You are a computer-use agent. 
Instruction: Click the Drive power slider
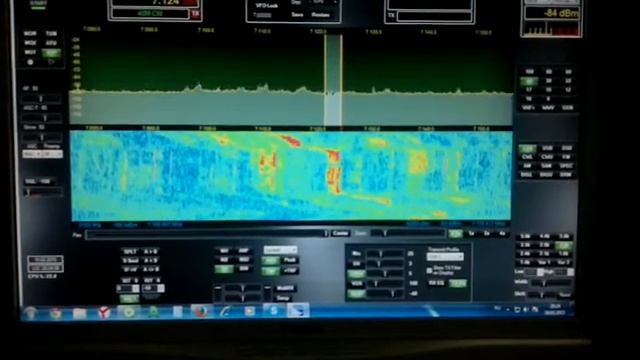[42, 137]
